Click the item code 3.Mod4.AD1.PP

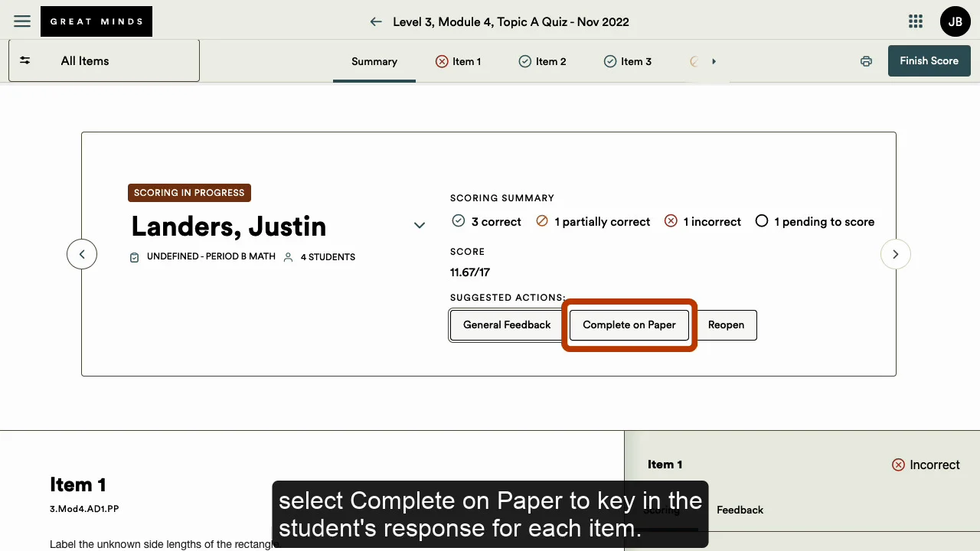click(x=84, y=508)
